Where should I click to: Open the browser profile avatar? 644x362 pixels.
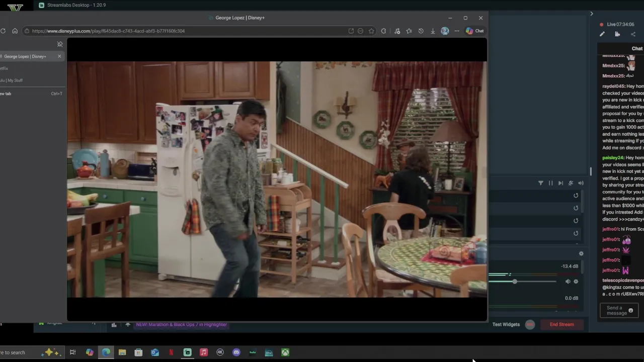click(x=445, y=31)
